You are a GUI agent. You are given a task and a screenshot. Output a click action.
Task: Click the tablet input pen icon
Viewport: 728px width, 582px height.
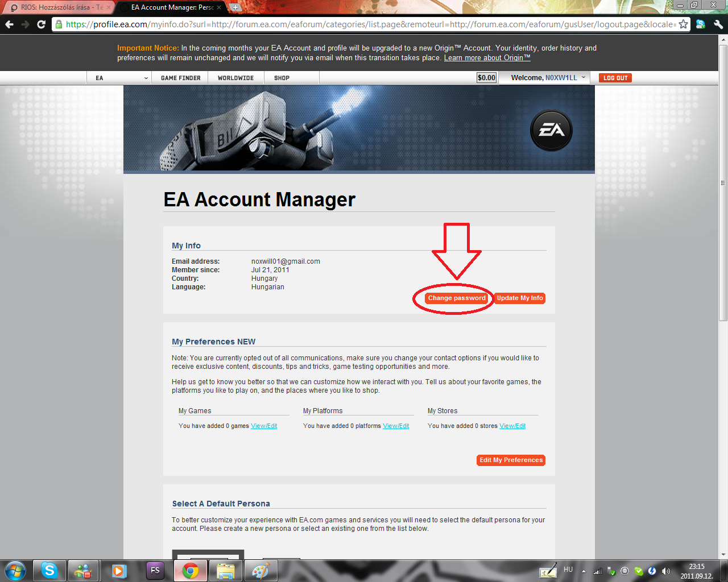point(548,570)
